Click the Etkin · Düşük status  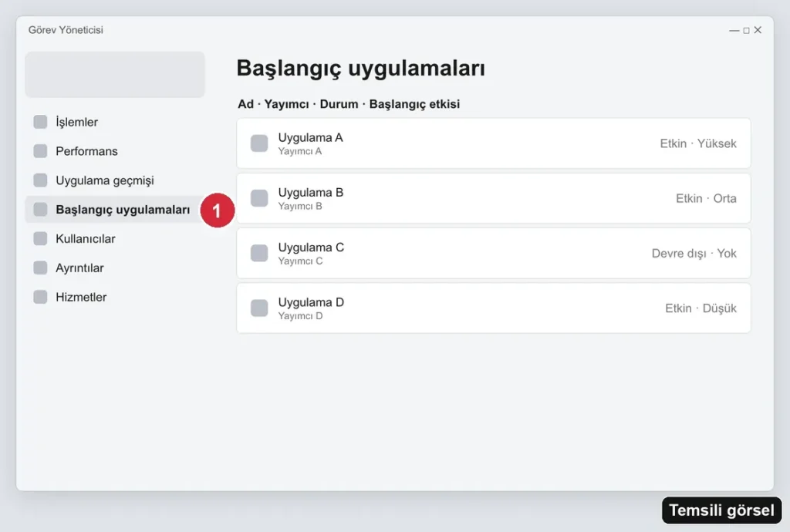[x=701, y=308]
